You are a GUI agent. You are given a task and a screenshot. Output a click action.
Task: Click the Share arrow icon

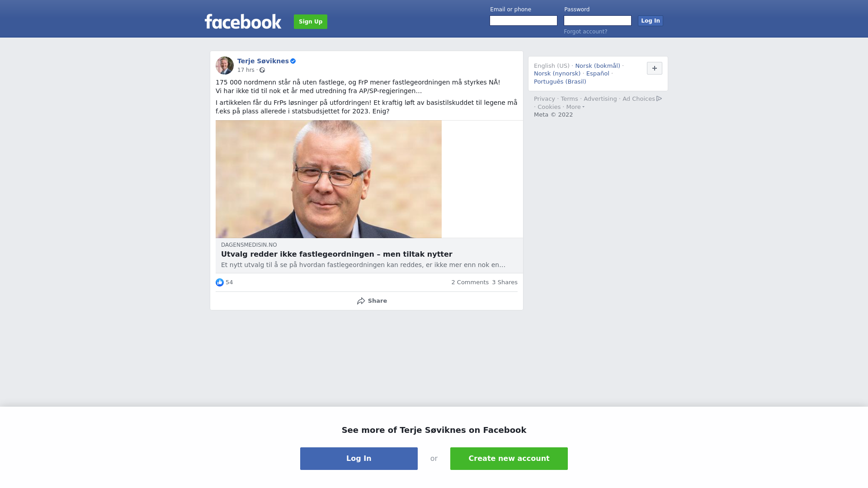tap(361, 301)
